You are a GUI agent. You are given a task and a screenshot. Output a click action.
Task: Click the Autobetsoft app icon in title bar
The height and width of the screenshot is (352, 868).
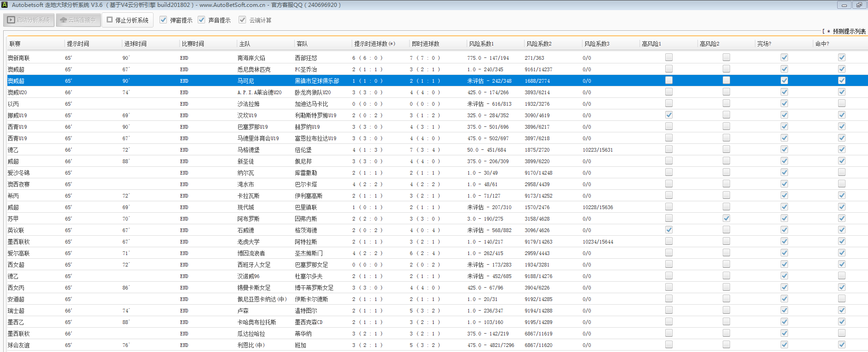(x=5, y=5)
